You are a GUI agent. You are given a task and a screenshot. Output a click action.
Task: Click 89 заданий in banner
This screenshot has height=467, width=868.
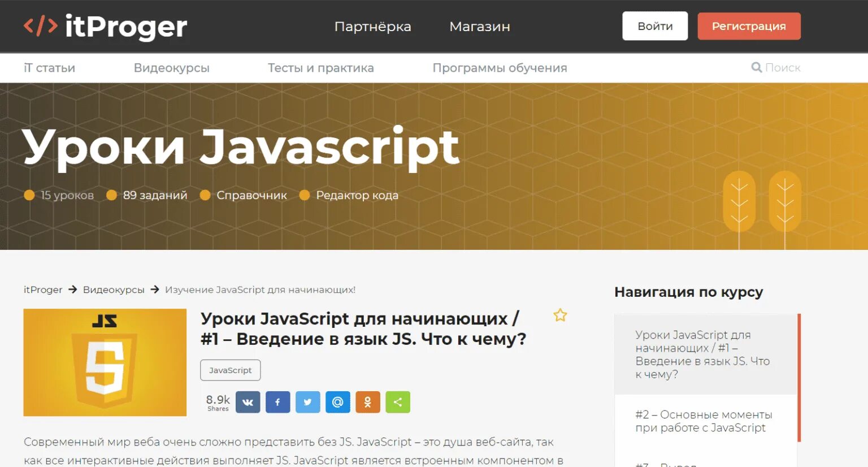[x=155, y=195]
